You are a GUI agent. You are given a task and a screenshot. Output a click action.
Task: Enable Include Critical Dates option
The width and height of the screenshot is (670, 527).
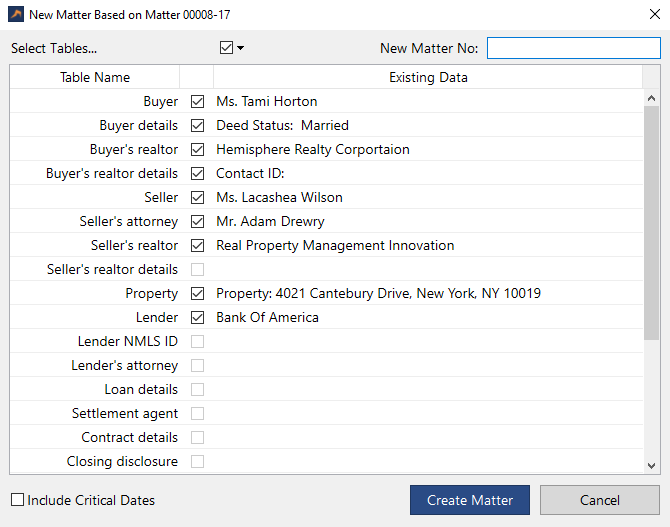18,500
